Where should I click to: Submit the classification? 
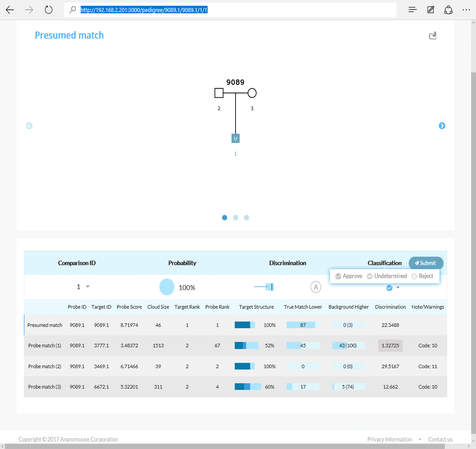[426, 263]
